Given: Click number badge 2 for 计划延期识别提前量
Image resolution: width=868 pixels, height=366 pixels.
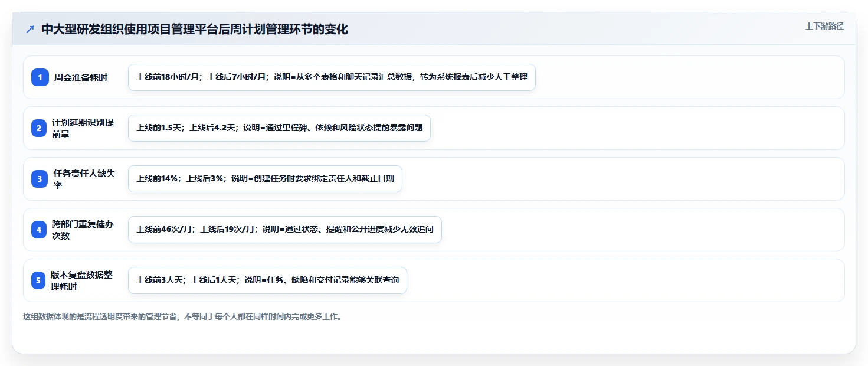Looking at the screenshot, I should tap(39, 128).
